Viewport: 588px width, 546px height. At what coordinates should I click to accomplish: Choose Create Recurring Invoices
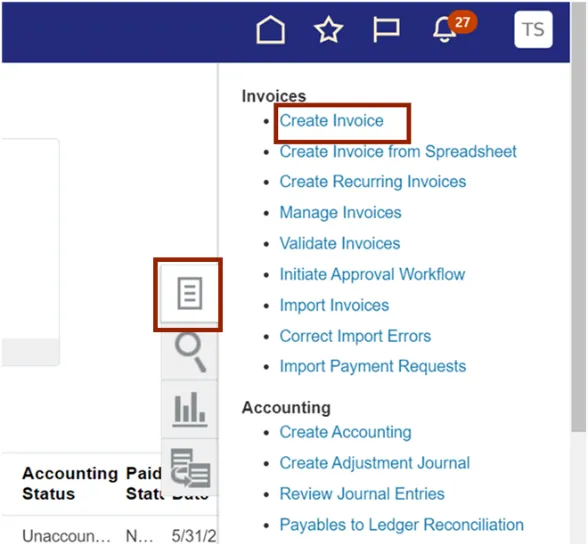point(373,182)
